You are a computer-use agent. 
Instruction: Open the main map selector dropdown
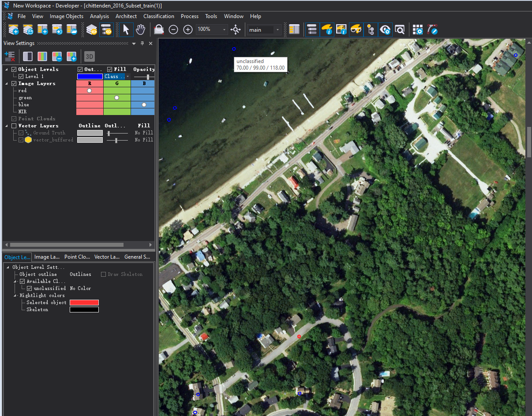pyautogui.click(x=277, y=30)
